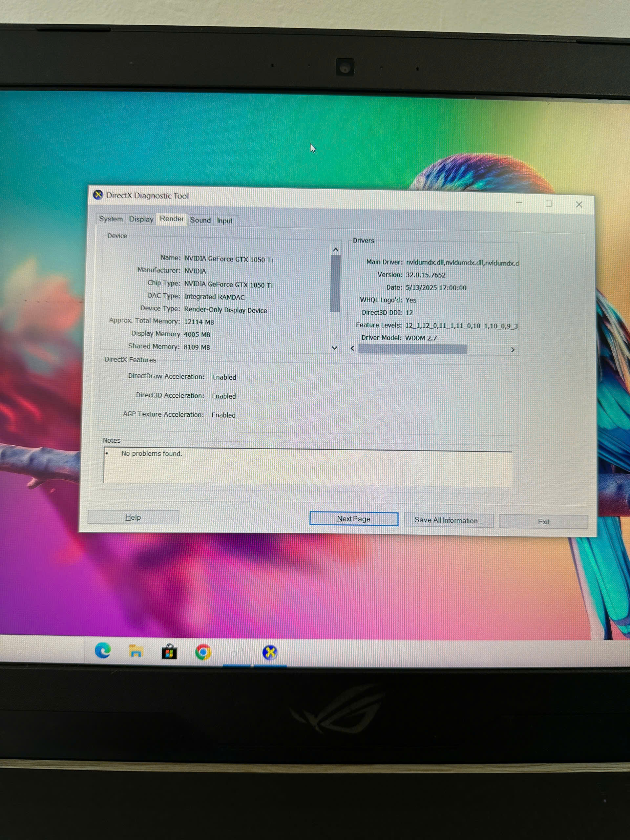This screenshot has height=840, width=630.
Task: Click the Direct3D DDI value 12
Action: [x=409, y=313]
